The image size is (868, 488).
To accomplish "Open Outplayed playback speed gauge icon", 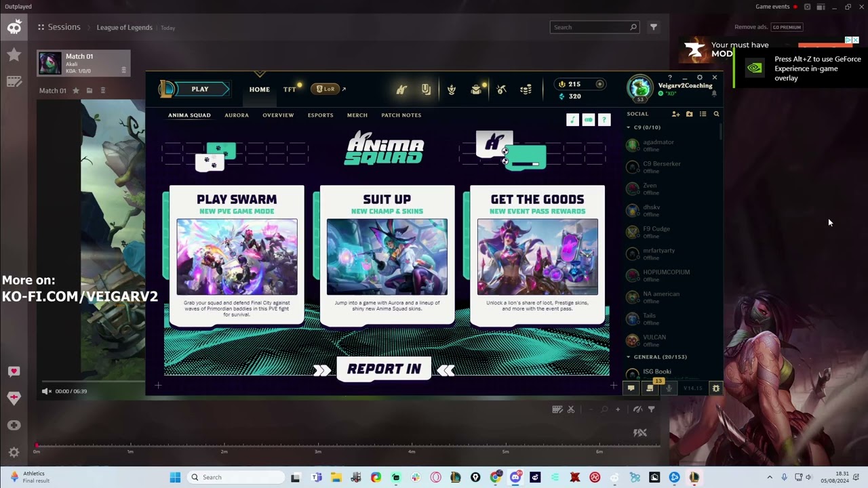I will tap(637, 409).
